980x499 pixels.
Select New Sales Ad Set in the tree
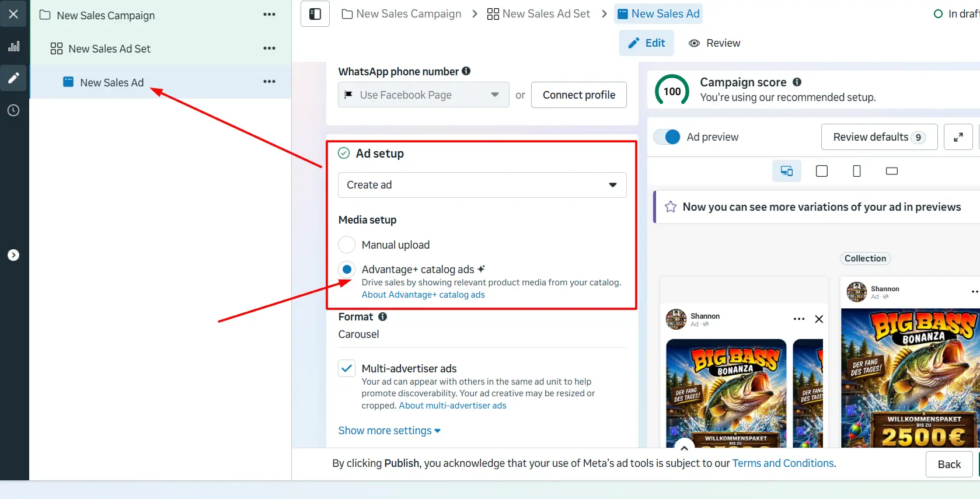109,49
